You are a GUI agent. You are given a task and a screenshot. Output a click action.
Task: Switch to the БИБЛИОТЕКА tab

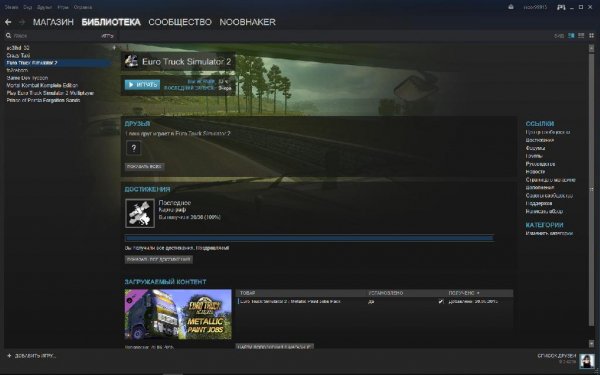pos(111,22)
